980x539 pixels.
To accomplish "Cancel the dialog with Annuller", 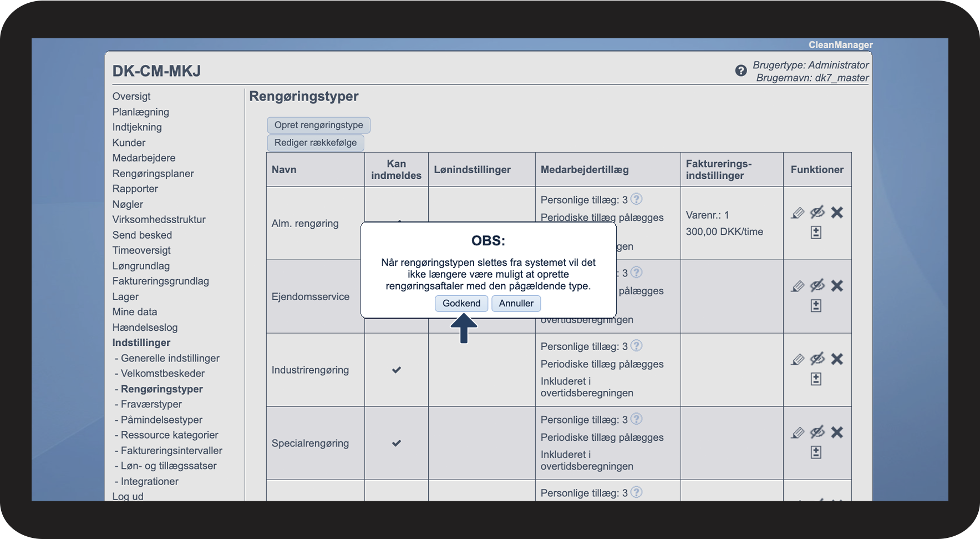I will pyautogui.click(x=516, y=303).
